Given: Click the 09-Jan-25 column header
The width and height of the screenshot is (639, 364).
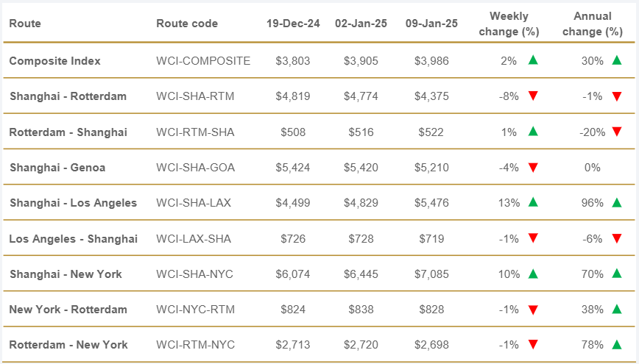Looking at the screenshot, I should click(431, 24).
